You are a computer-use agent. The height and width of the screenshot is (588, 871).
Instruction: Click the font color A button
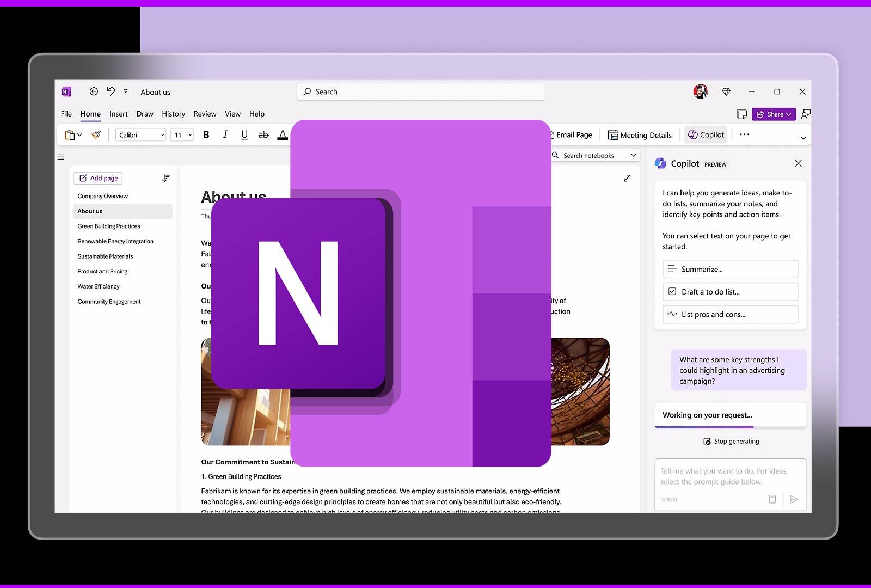click(x=283, y=134)
